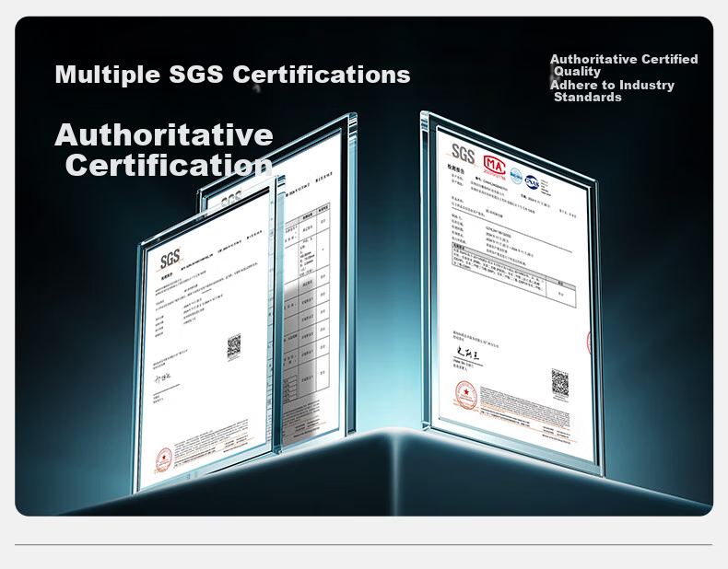This screenshot has height=569, width=728.
Task: Click the SGS logo on the front-left certificate
Action: [170, 259]
